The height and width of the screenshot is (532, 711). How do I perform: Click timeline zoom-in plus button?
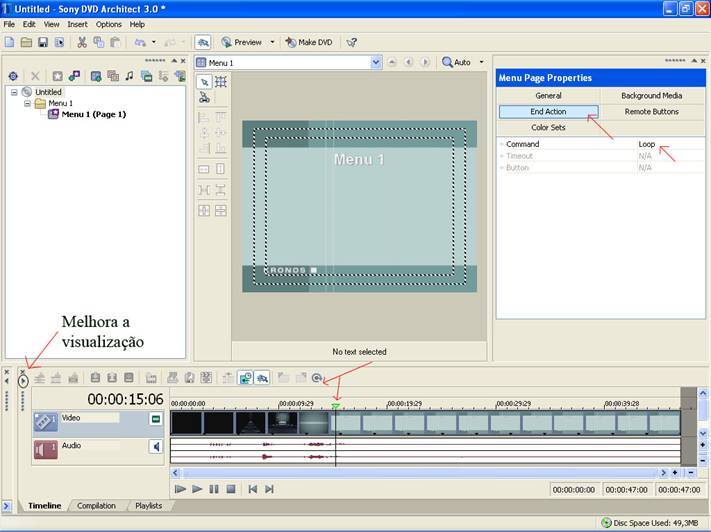(x=675, y=473)
